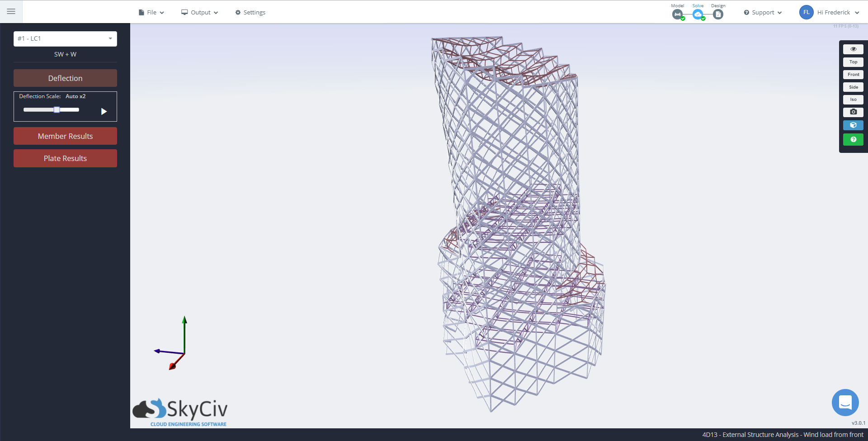
Task: Open the Design check icon
Action: 718,14
